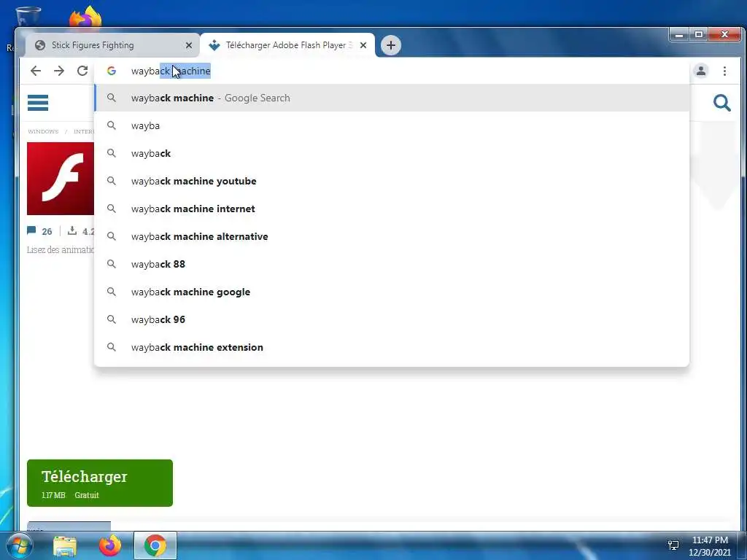The height and width of the screenshot is (560, 747).
Task: Open the site's hamburger menu
Action: click(x=38, y=102)
